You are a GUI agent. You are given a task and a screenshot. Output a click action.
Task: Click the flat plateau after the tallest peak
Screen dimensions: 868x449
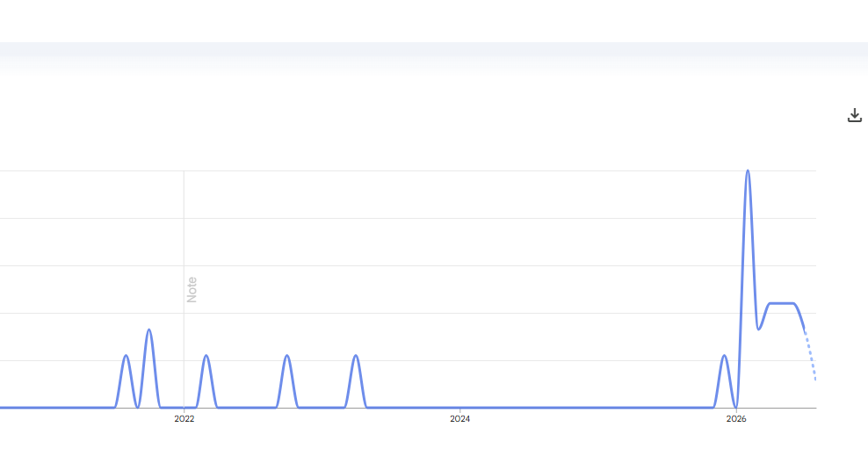point(782,303)
